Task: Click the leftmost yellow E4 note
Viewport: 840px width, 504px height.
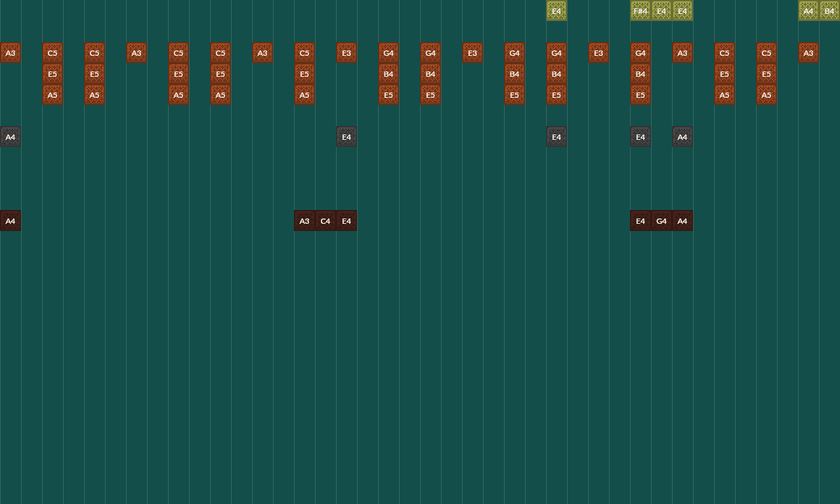Action: coord(556,10)
